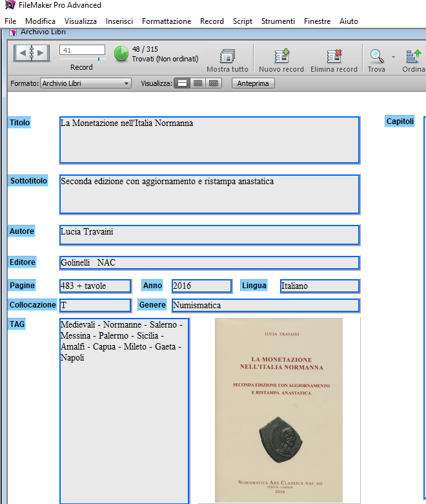Click the Anteprima button
Viewport: 426px width, 504px height.
pos(253,83)
